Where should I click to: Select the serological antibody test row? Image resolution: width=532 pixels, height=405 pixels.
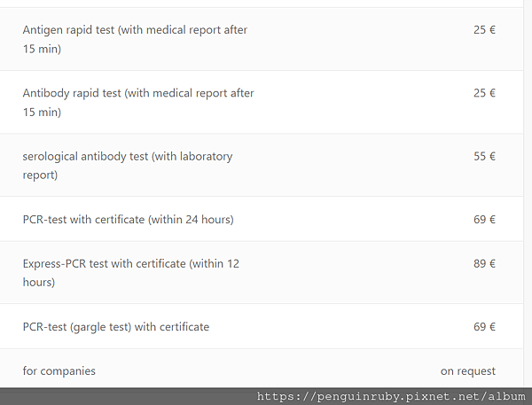262,165
